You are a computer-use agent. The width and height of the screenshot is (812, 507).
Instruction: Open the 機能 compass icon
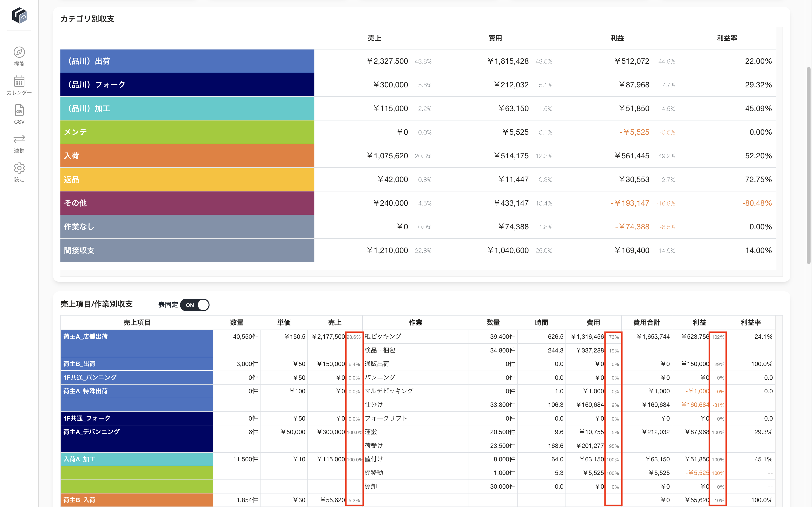coord(19,52)
